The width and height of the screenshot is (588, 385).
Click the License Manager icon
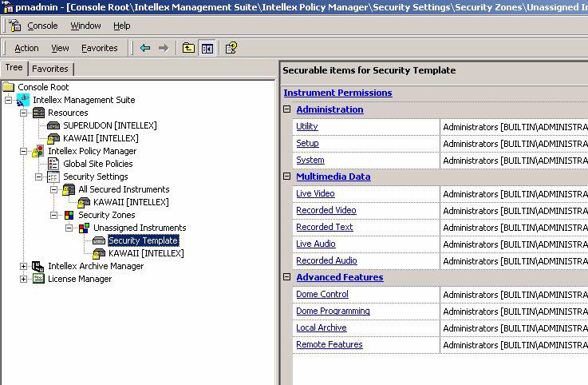(x=38, y=279)
